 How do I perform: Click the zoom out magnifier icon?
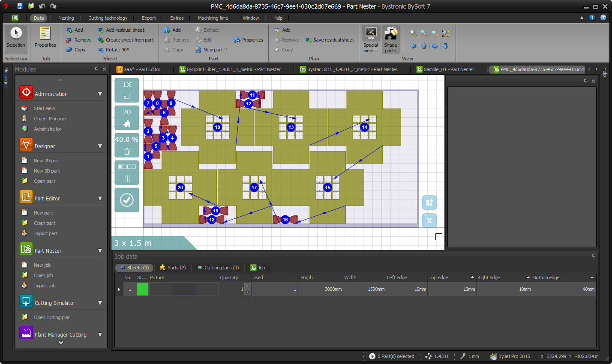424,33
